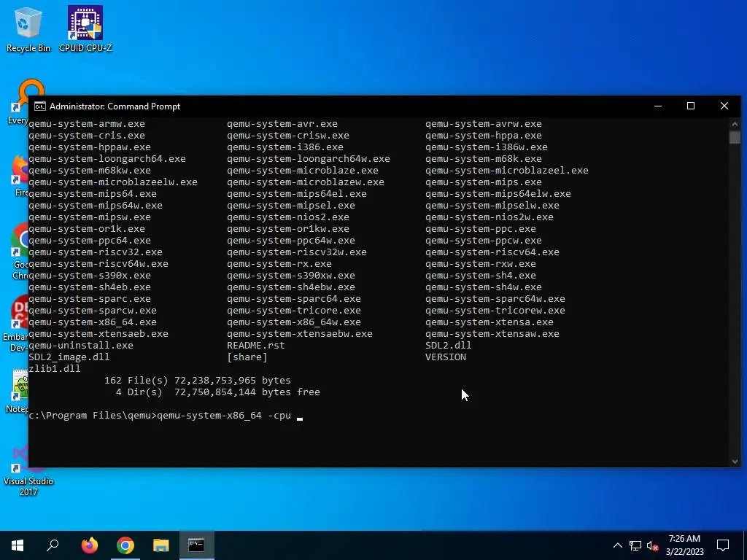Click the text qemu-system-mips64el.exe
The width and height of the screenshot is (747, 560).
click(297, 194)
